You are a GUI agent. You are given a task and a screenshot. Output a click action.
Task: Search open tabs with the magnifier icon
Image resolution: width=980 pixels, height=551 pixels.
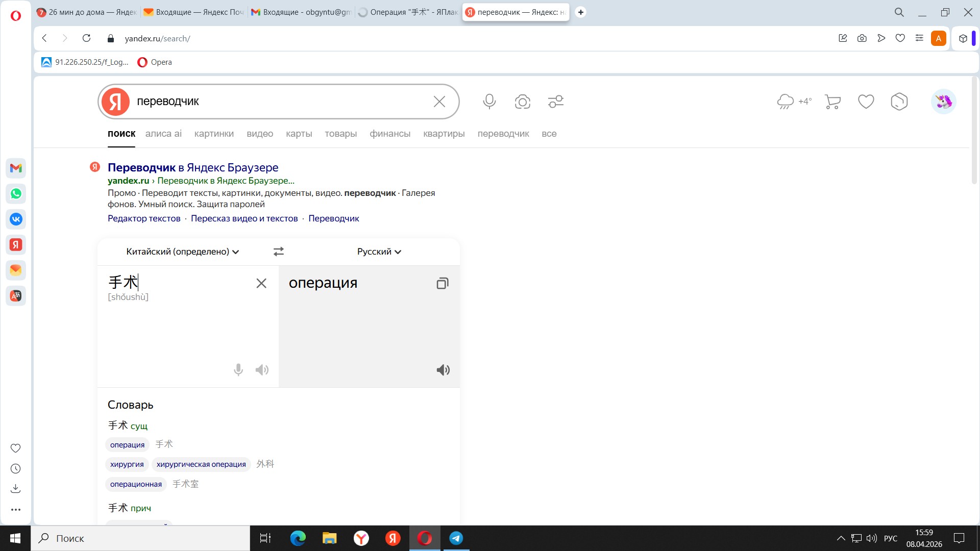899,12
